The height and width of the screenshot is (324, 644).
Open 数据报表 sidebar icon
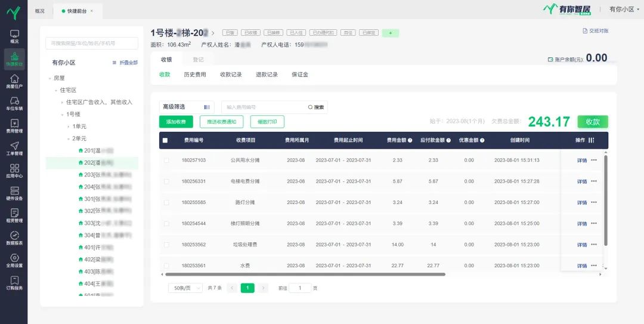pos(14,239)
